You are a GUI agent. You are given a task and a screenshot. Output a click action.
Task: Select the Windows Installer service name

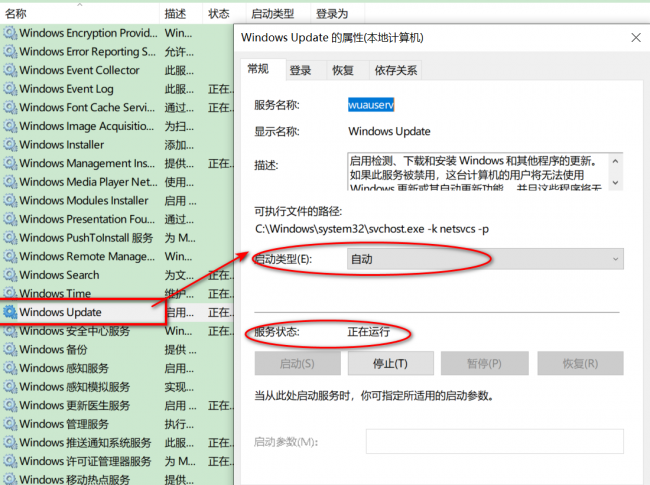click(62, 145)
